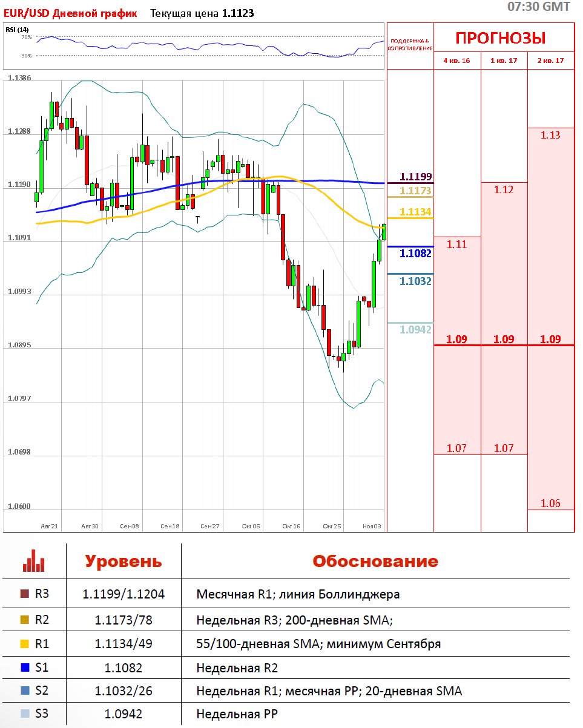Select the 1.1199 resistance level label
Image resolution: width=583 pixels, height=728 pixels.
(x=415, y=177)
